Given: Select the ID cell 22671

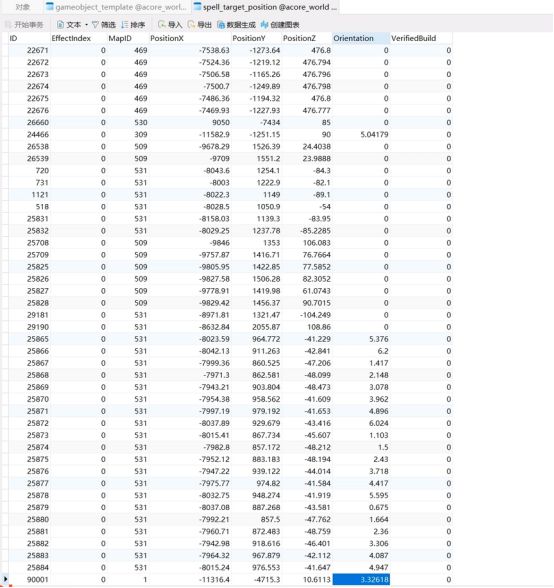Looking at the screenshot, I should [x=38, y=50].
